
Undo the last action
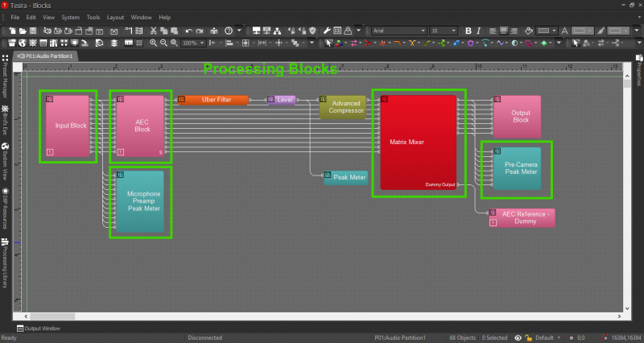tap(188, 31)
